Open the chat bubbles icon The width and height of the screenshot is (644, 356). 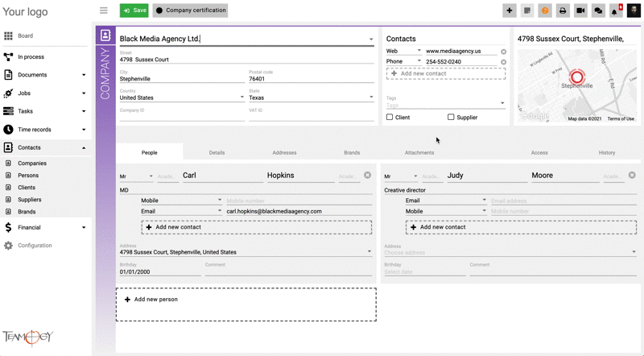point(598,10)
